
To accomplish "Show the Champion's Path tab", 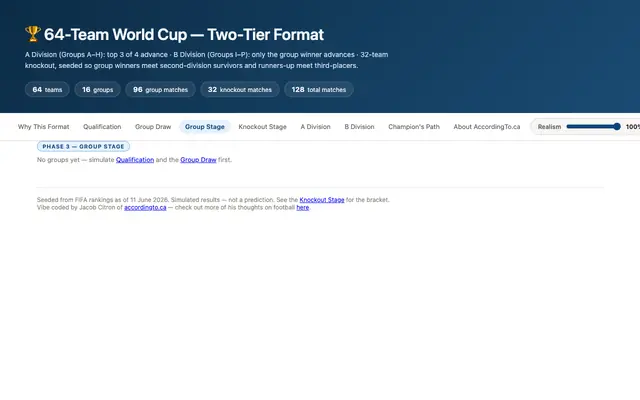I will point(414,127).
